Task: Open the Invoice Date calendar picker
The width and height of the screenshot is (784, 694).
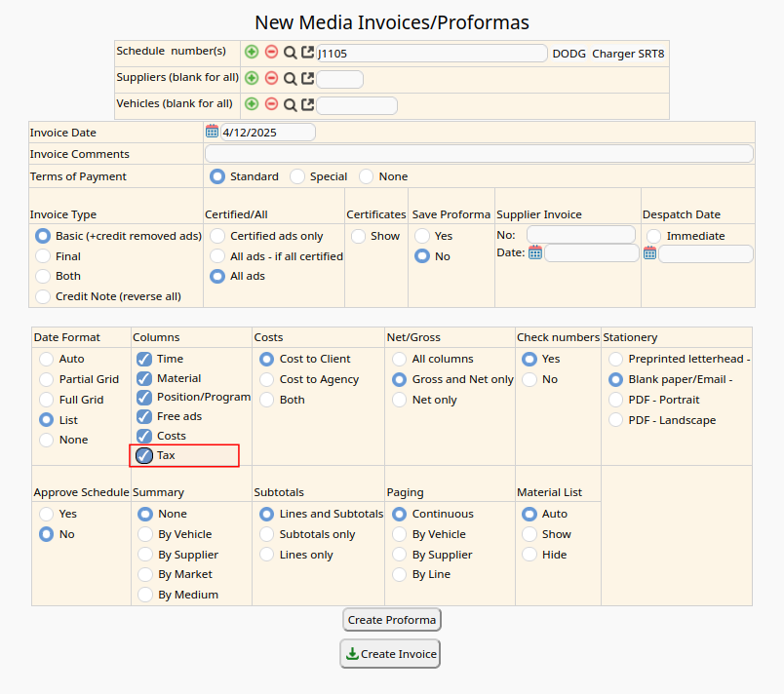Action: [x=212, y=132]
